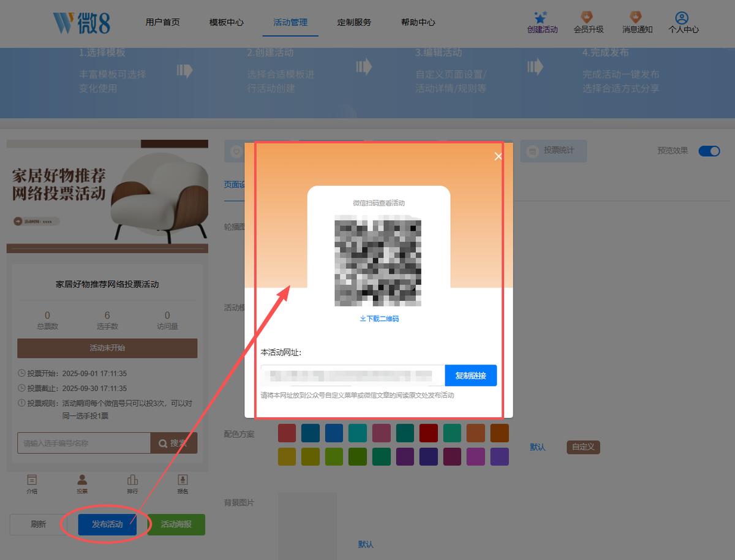Click the armchair banner image in preview
The image size is (735, 560).
[107, 196]
